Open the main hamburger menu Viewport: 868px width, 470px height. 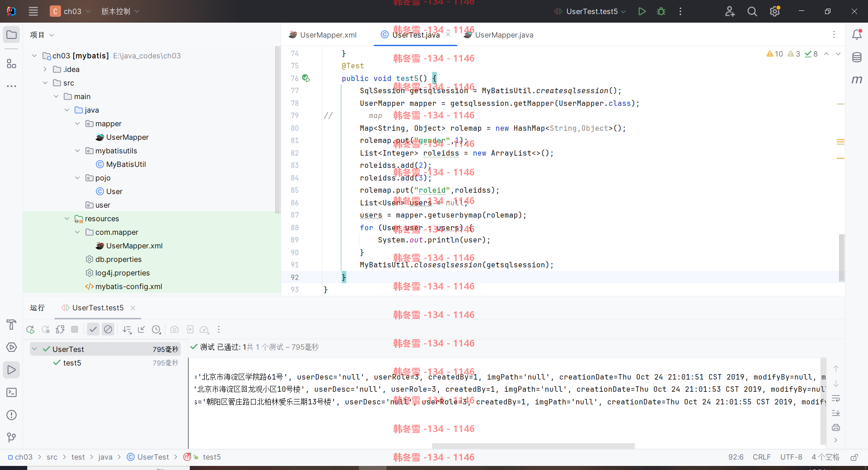click(33, 11)
